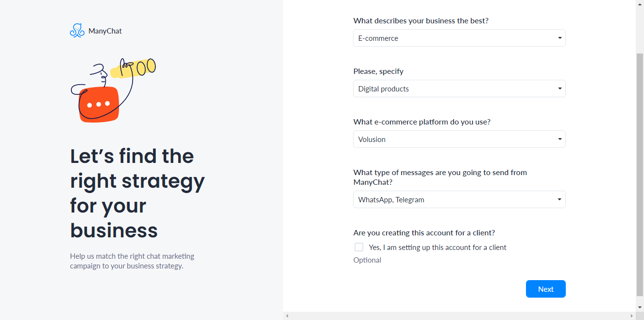Click the orange chat bubble with three dots
Image resolution: width=644 pixels, height=320 pixels.
[99, 104]
